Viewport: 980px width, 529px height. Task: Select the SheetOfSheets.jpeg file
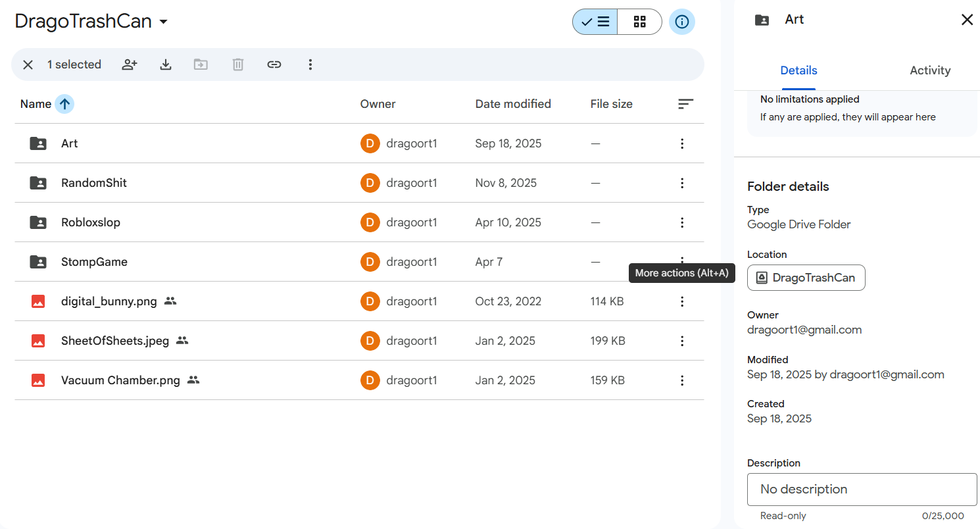[x=115, y=341]
